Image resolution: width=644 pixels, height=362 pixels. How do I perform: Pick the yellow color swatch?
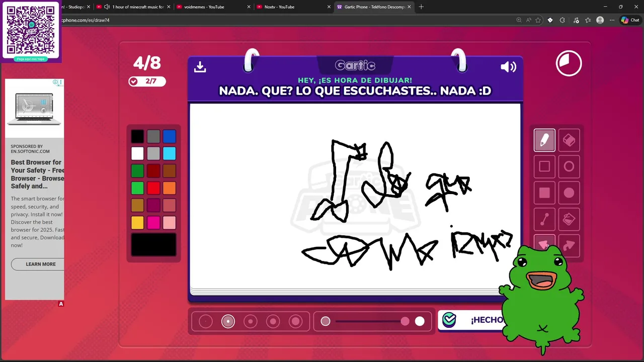(137, 222)
